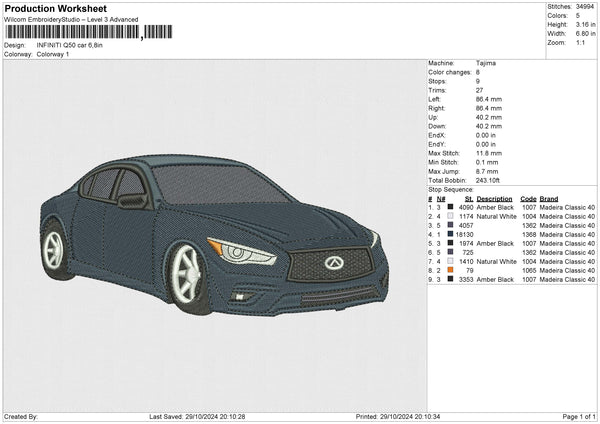The image size is (600, 424).
Task: Click thread code 1368 in the Code column
Action: pyautogui.click(x=529, y=235)
